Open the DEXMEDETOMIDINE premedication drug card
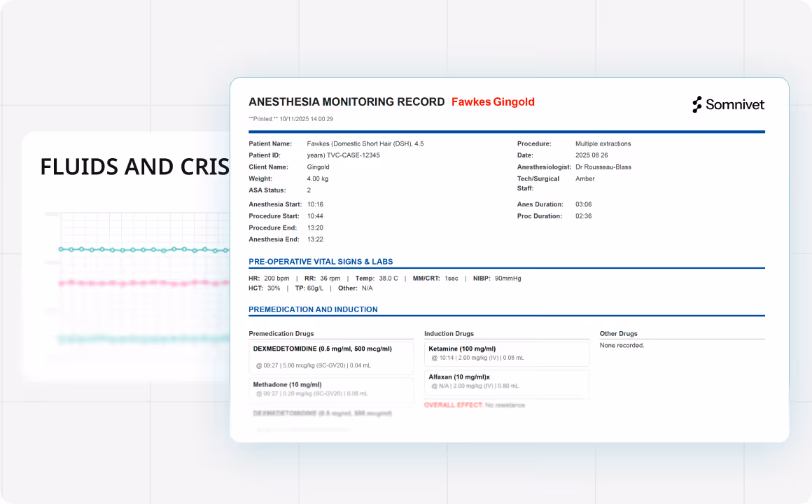 (330, 356)
